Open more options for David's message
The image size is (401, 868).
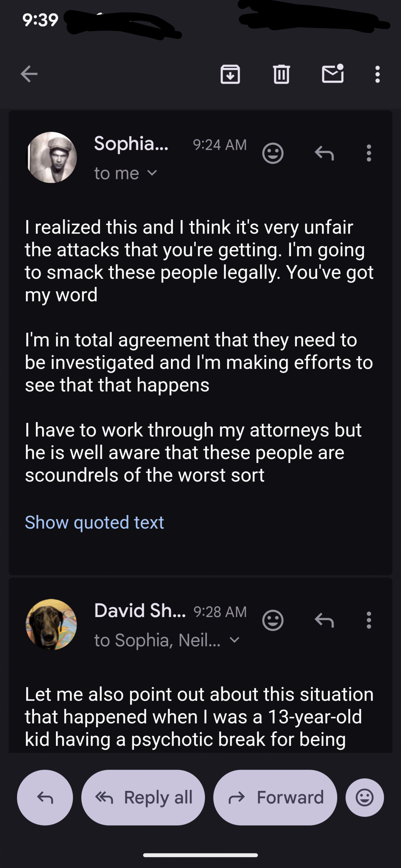click(369, 620)
